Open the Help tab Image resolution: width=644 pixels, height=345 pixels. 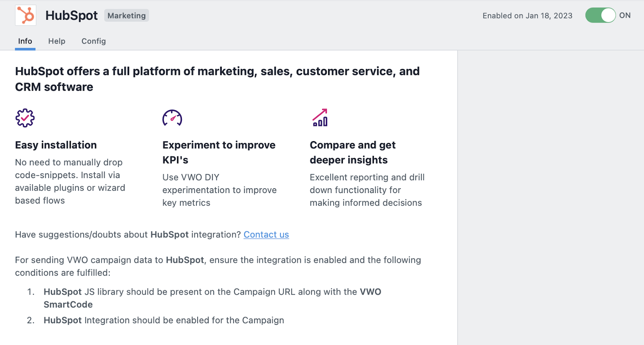point(57,41)
